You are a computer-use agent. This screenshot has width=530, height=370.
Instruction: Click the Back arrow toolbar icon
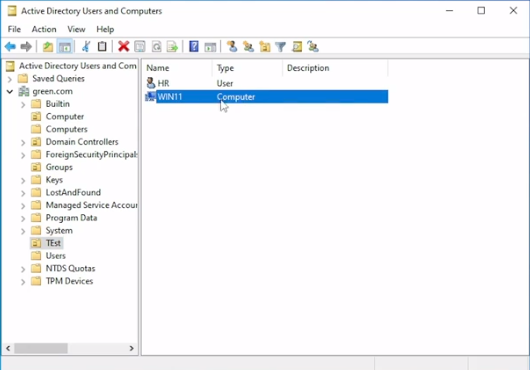pyautogui.click(x=10, y=46)
